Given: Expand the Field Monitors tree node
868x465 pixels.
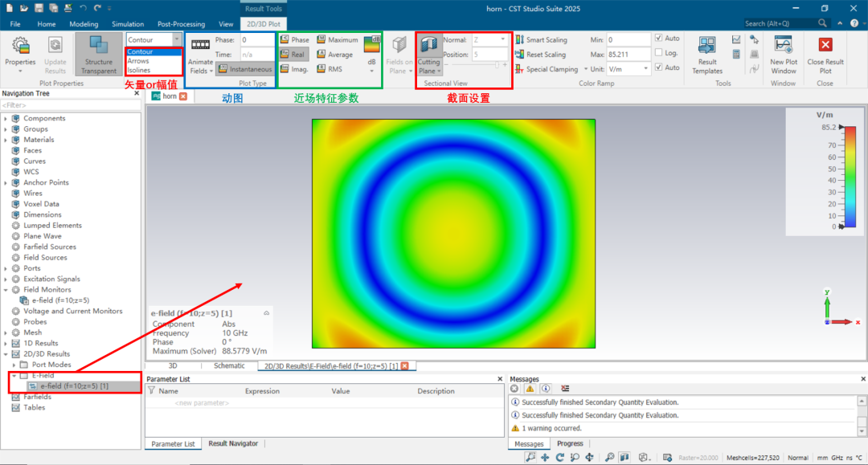Looking at the screenshot, I should (6, 290).
